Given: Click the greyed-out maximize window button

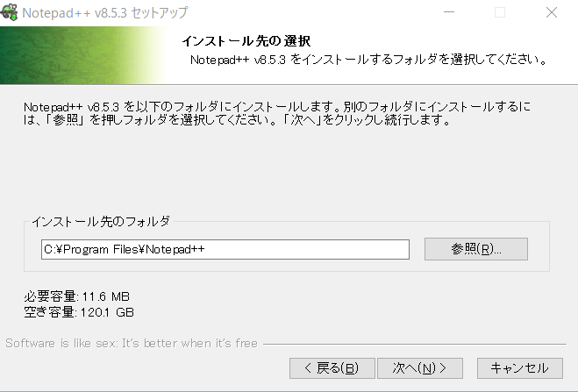Looking at the screenshot, I should pos(500,13).
